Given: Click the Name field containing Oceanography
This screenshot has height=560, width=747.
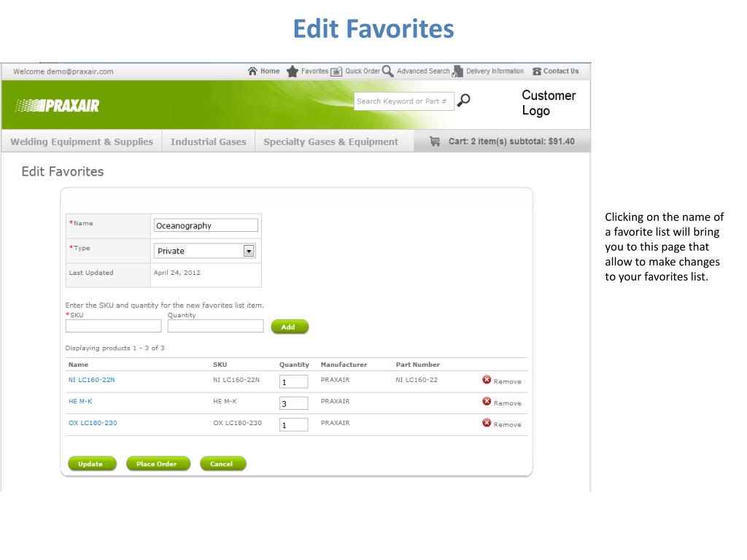Looking at the screenshot, I should point(206,225).
